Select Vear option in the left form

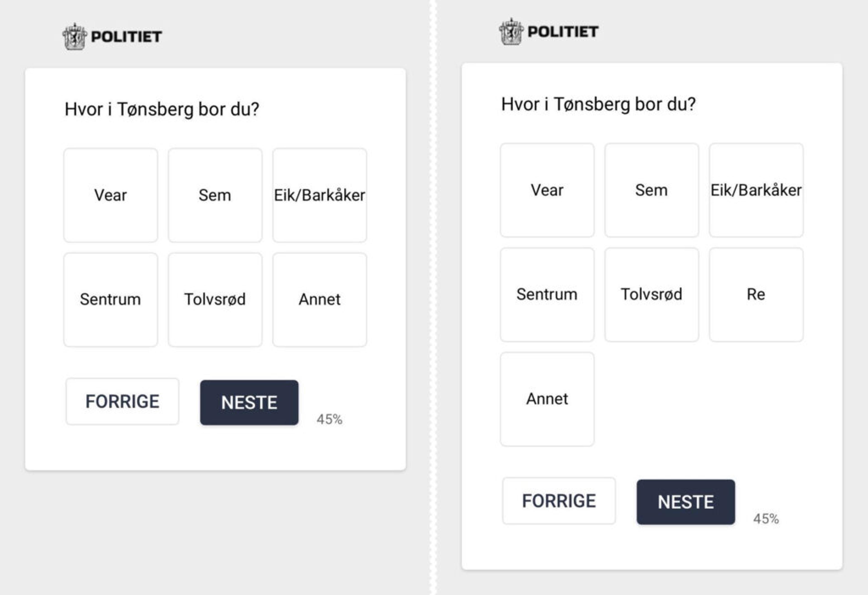pos(111,195)
